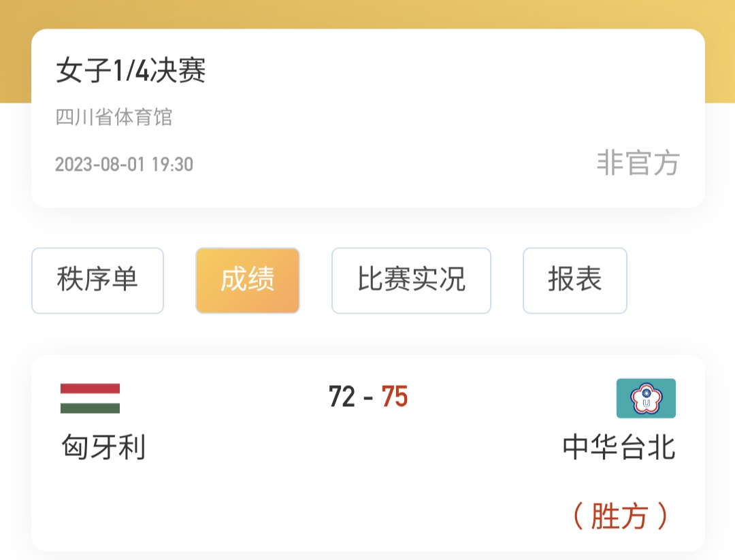Screen dimensions: 735x560
Task: Open the 报表 tab
Action: 574,280
